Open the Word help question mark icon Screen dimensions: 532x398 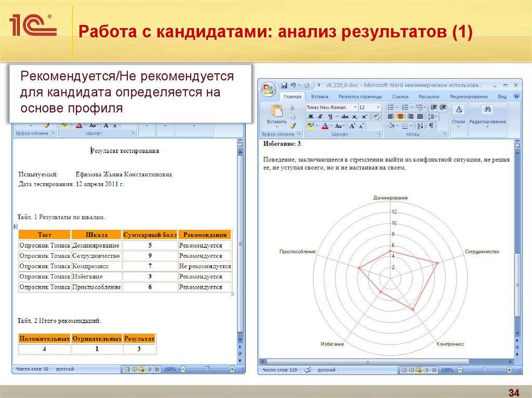click(x=516, y=96)
